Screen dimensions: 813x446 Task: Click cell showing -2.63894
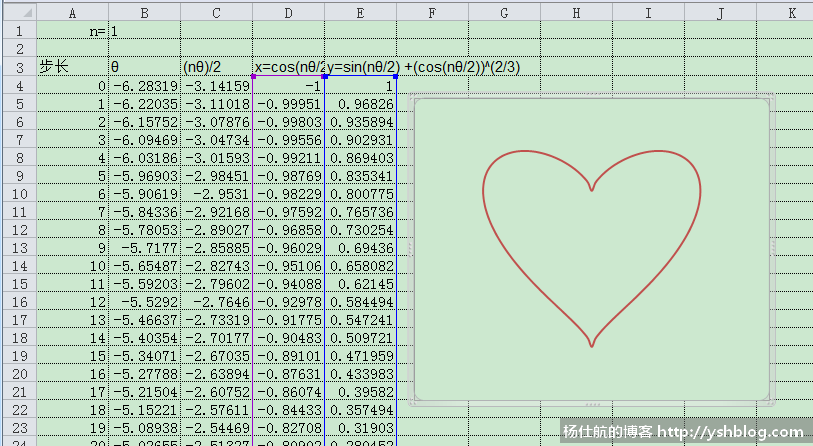tap(217, 374)
